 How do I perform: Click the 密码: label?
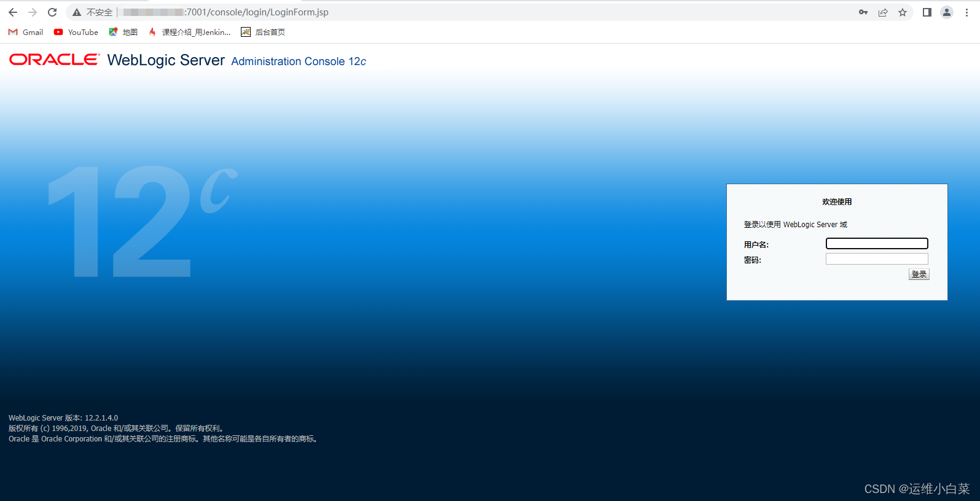(753, 260)
